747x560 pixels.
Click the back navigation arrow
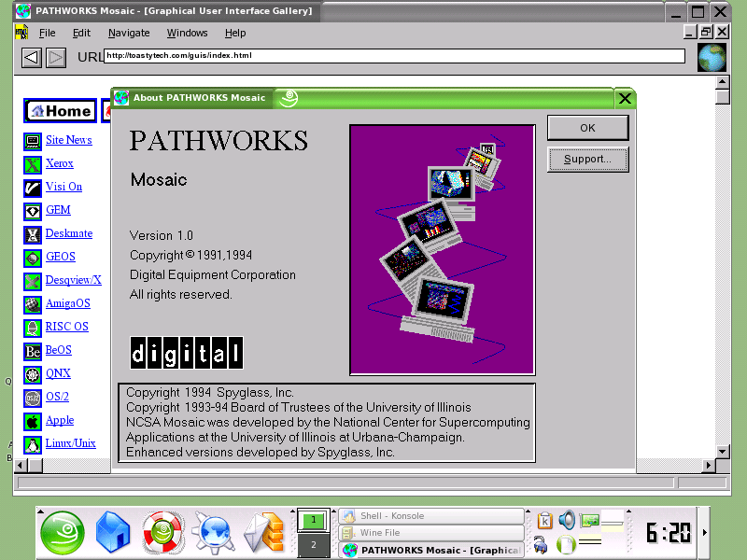click(31, 57)
